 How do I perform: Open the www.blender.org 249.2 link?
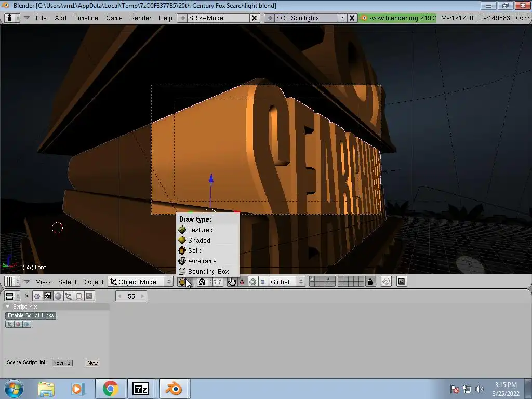click(x=398, y=18)
